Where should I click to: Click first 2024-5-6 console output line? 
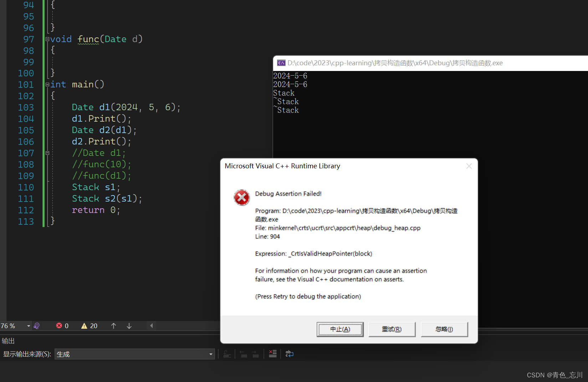click(x=290, y=76)
